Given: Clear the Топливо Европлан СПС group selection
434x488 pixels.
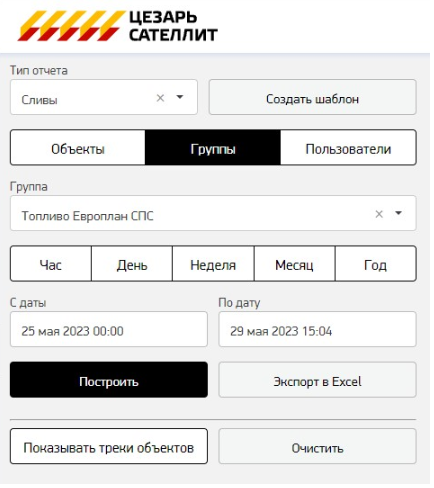Looking at the screenshot, I should click(379, 214).
